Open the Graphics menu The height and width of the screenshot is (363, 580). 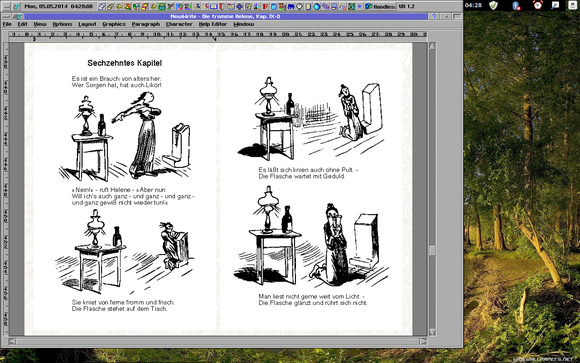click(114, 24)
